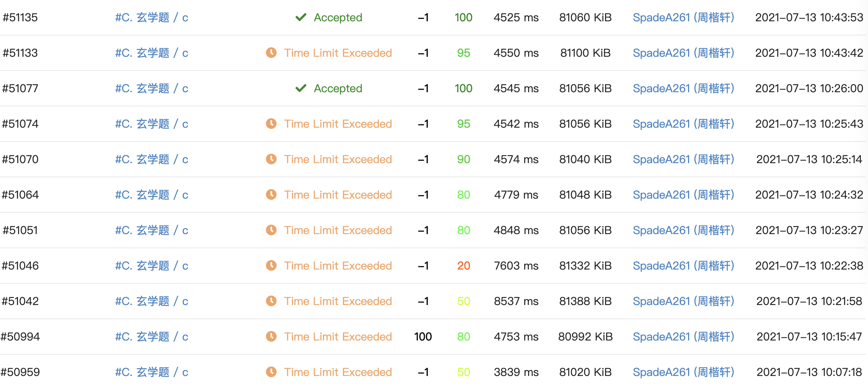Click the SpadeA261 user link in row #51070
The height and width of the screenshot is (387, 868).
click(x=683, y=159)
